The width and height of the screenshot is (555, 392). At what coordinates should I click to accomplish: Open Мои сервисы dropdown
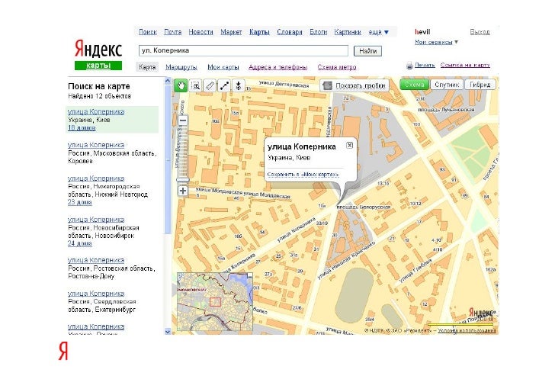(436, 42)
